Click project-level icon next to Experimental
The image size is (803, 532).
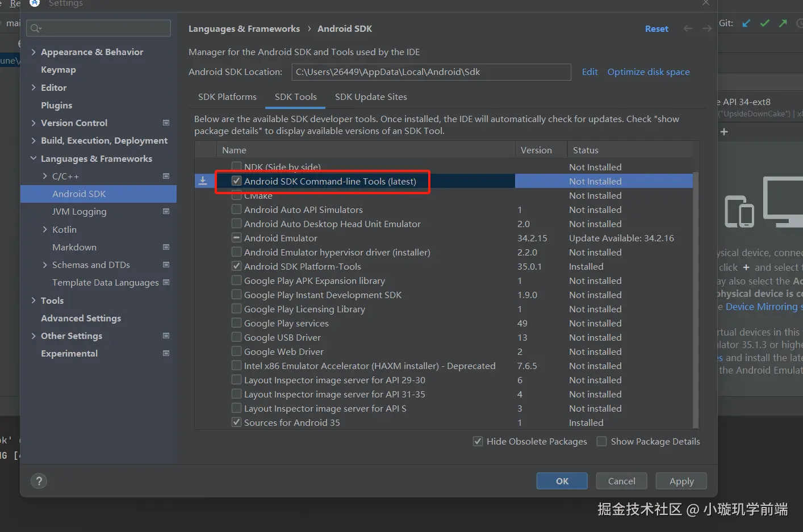pos(166,353)
